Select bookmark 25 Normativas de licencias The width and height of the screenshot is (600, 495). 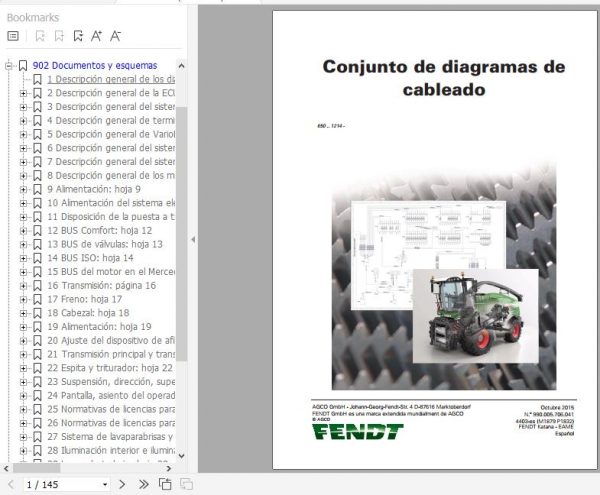tap(111, 410)
